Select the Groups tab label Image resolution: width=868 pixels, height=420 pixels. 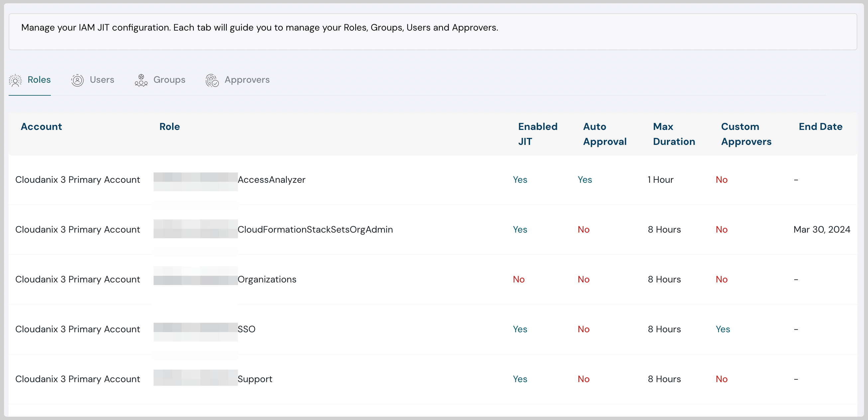[x=169, y=80]
